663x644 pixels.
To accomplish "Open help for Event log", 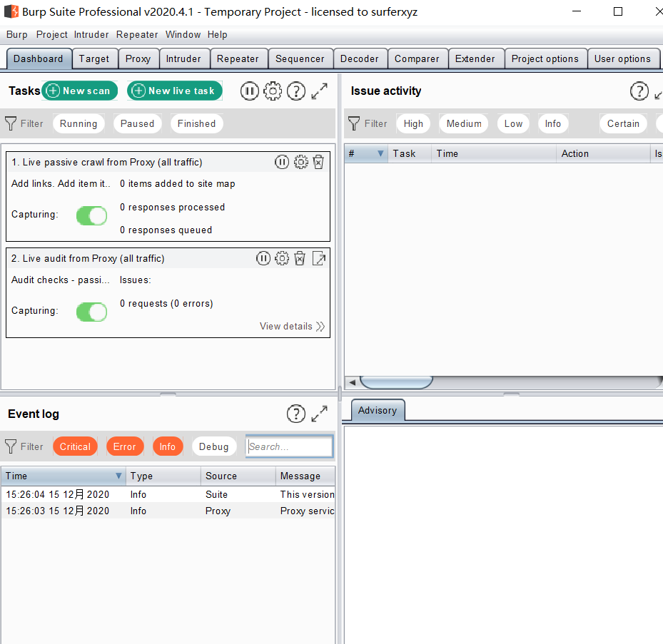I will 296,414.
